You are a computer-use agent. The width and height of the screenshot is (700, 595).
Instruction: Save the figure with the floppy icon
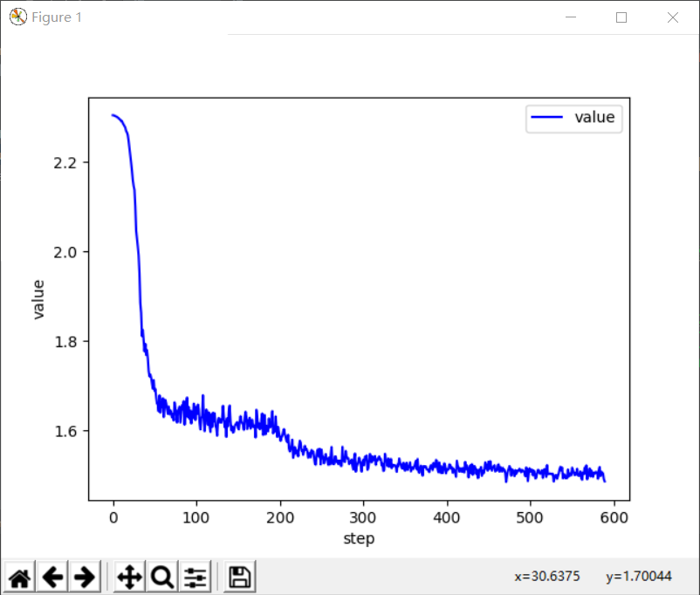point(240,577)
